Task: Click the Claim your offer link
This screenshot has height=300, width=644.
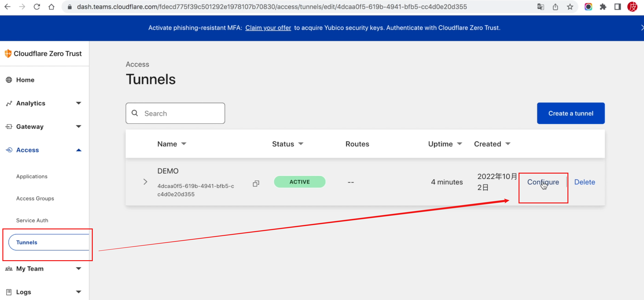Action: (268, 28)
